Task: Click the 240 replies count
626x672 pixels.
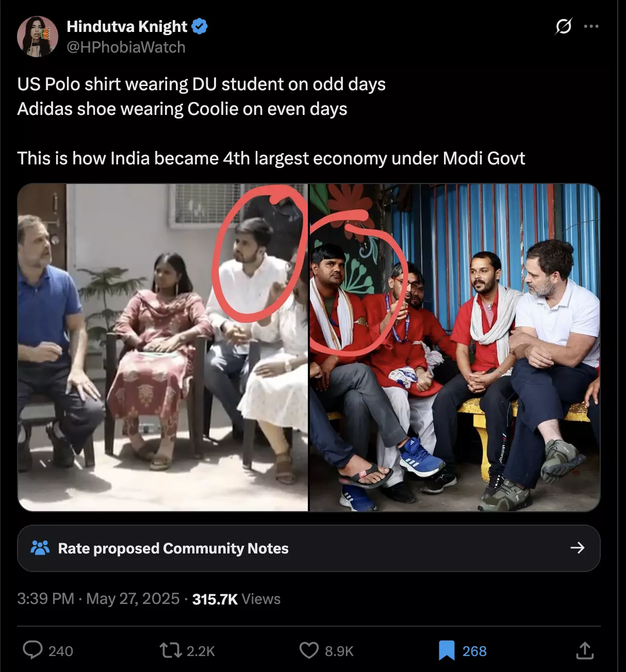Action: pyautogui.click(x=60, y=651)
